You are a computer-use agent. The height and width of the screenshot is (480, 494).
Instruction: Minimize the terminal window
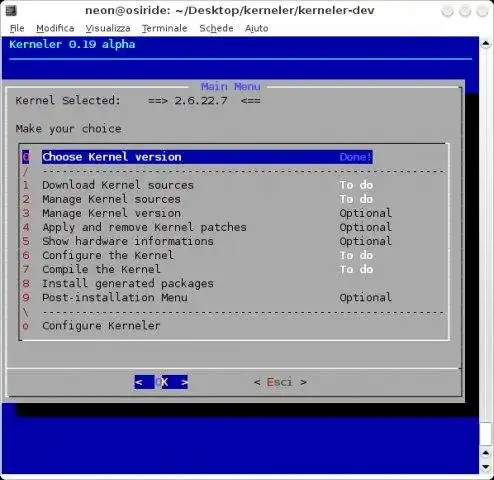click(447, 11)
